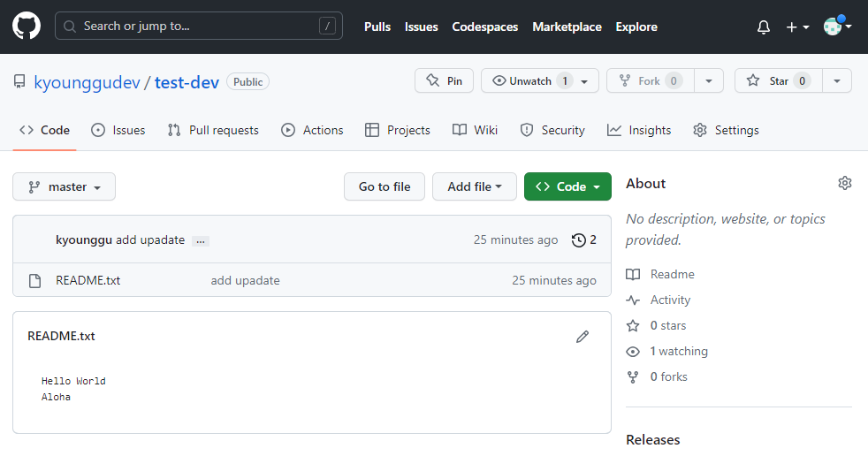Switch to the Settings tab
Screen dimensions: 868x456
pos(726,130)
